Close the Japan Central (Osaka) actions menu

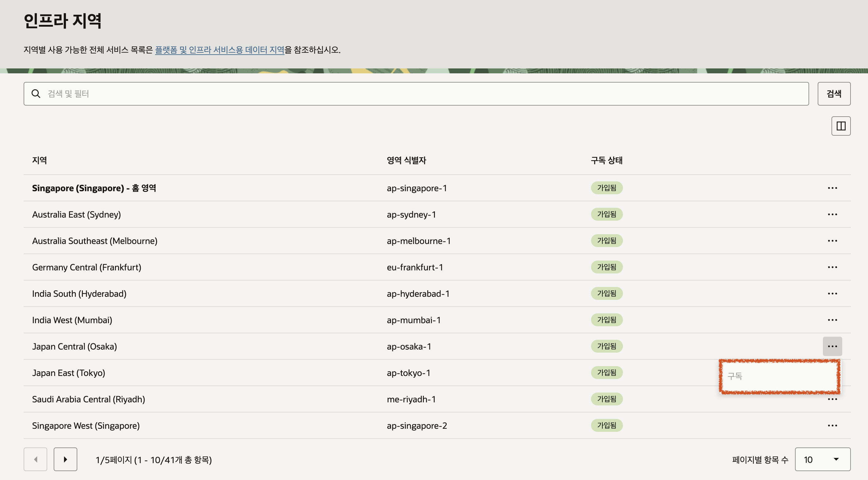832,346
